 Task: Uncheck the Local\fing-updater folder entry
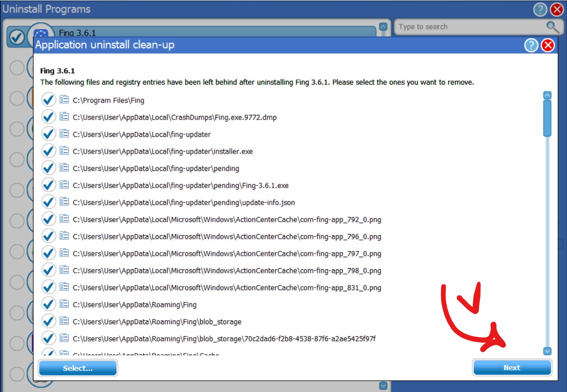[x=49, y=134]
